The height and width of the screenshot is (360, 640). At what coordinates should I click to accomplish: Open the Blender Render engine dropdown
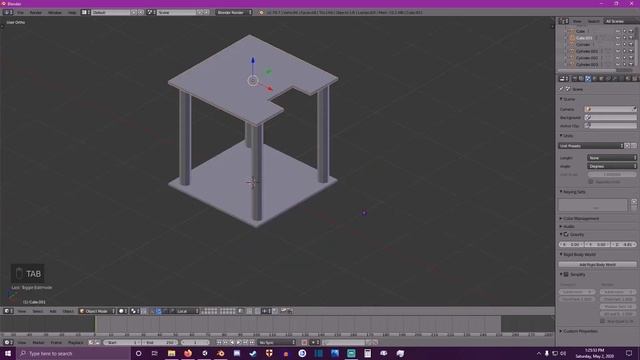(233, 13)
